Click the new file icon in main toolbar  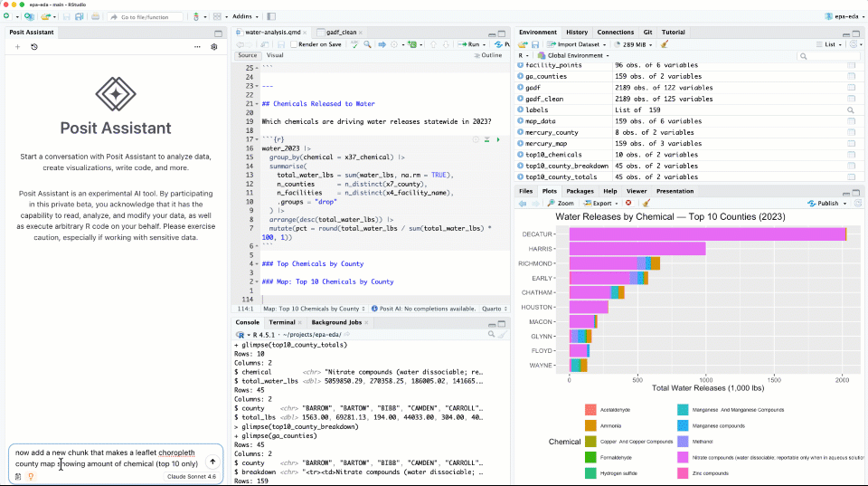6,16
